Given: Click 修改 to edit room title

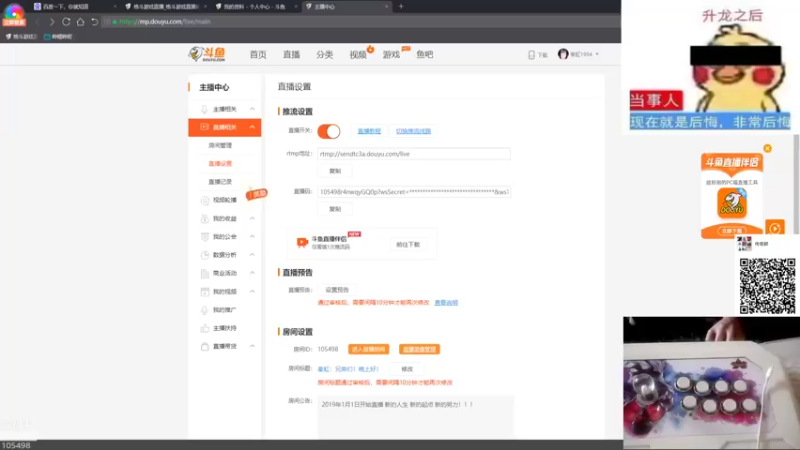Looking at the screenshot, I should (x=407, y=369).
